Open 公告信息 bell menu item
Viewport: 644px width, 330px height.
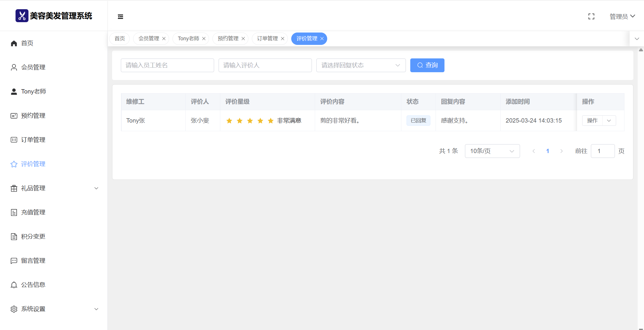pyautogui.click(x=33, y=285)
